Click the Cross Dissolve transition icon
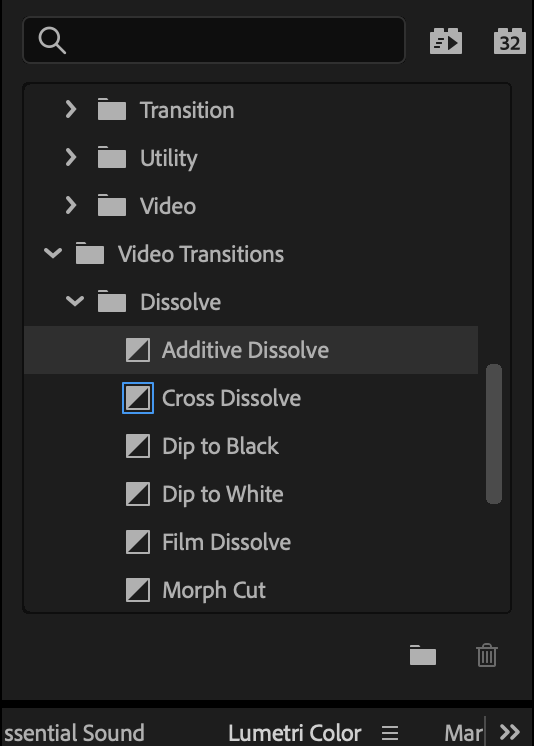This screenshot has height=746, width=534. coord(138,398)
